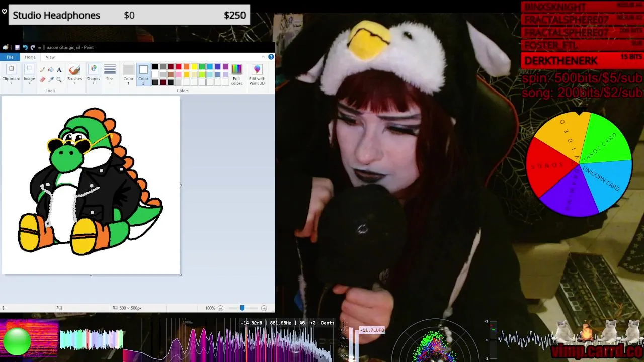Click the Image selection icon
The height and width of the screenshot is (362, 644).
click(29, 68)
